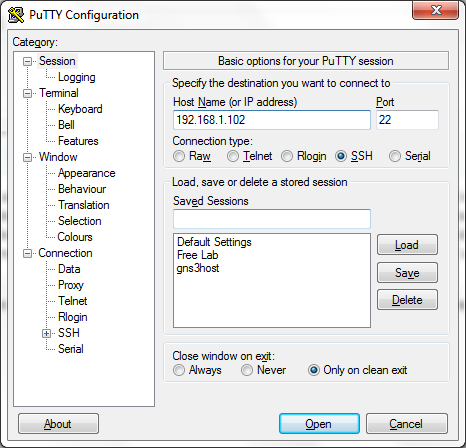This screenshot has width=466, height=448.
Task: Click the Port number field
Action: 407,120
